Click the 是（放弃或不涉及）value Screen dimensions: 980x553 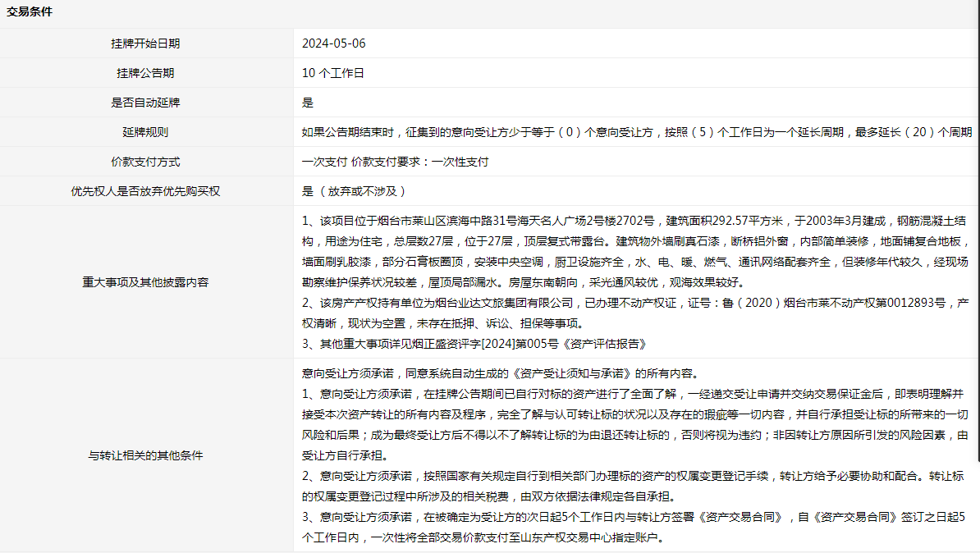pos(355,191)
